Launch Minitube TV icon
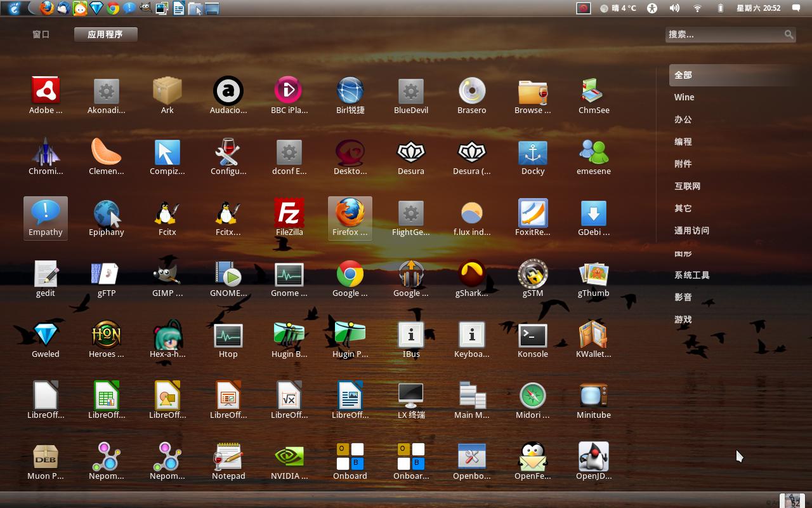The height and width of the screenshot is (508, 812). pos(594,396)
